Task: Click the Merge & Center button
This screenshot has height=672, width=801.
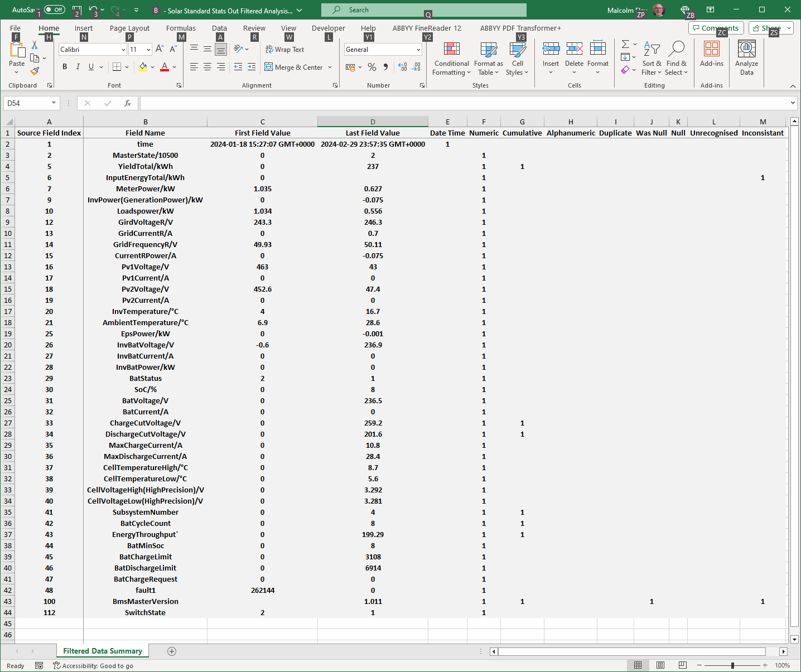Action: (x=294, y=67)
